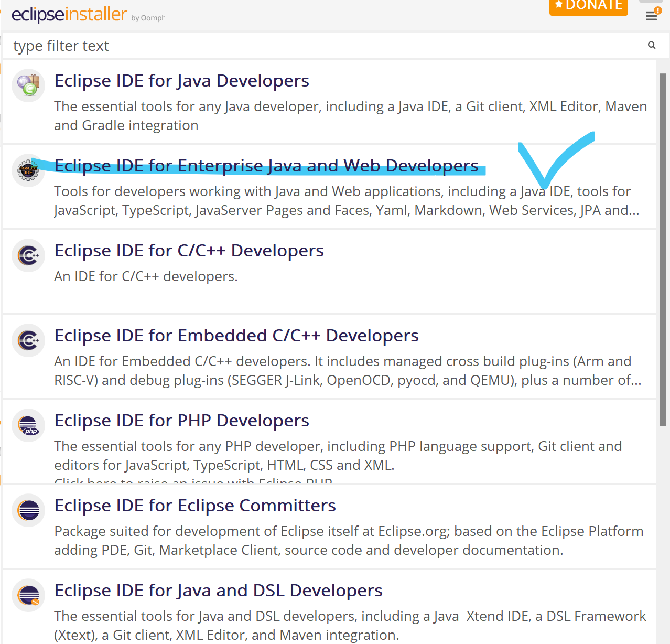Click the Java EE IDE gear icon
Screen dimensions: 670x644
click(x=28, y=170)
